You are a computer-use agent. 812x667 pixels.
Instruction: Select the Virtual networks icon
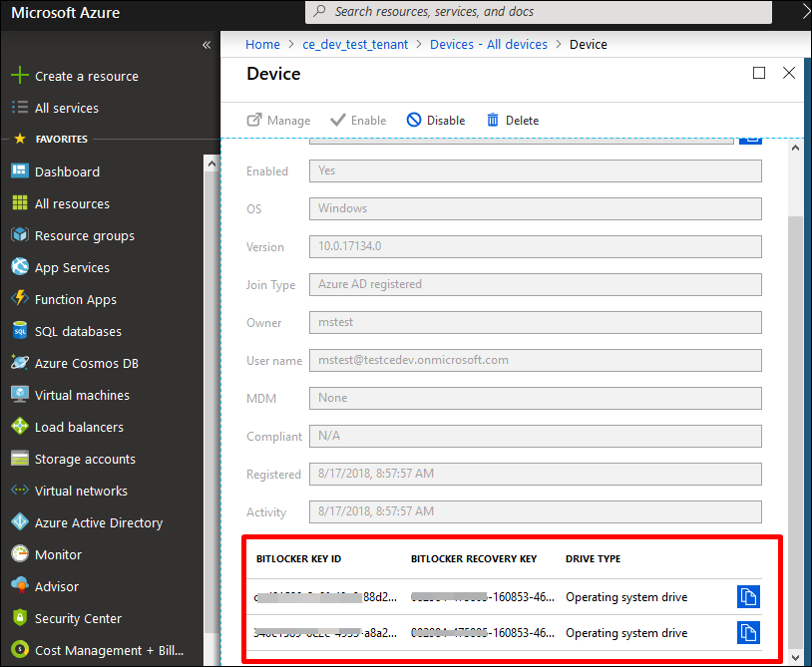[20, 490]
